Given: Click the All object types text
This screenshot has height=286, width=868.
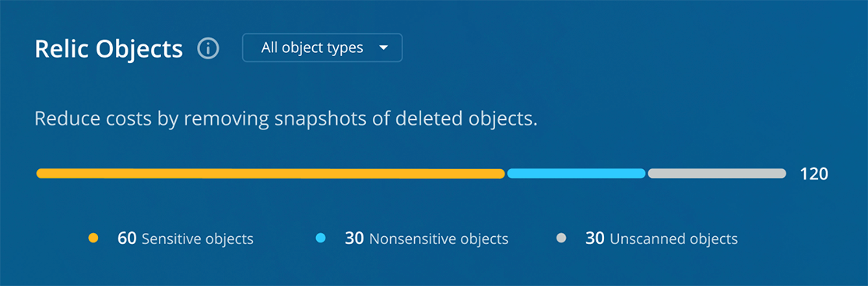Looking at the screenshot, I should pyautogui.click(x=312, y=48).
